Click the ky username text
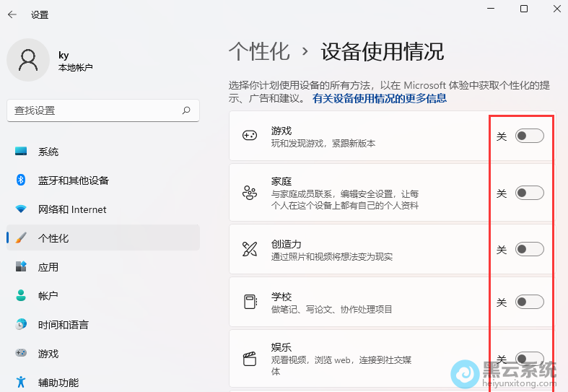Screen dimensions: 568x392 pyautogui.click(x=64, y=55)
